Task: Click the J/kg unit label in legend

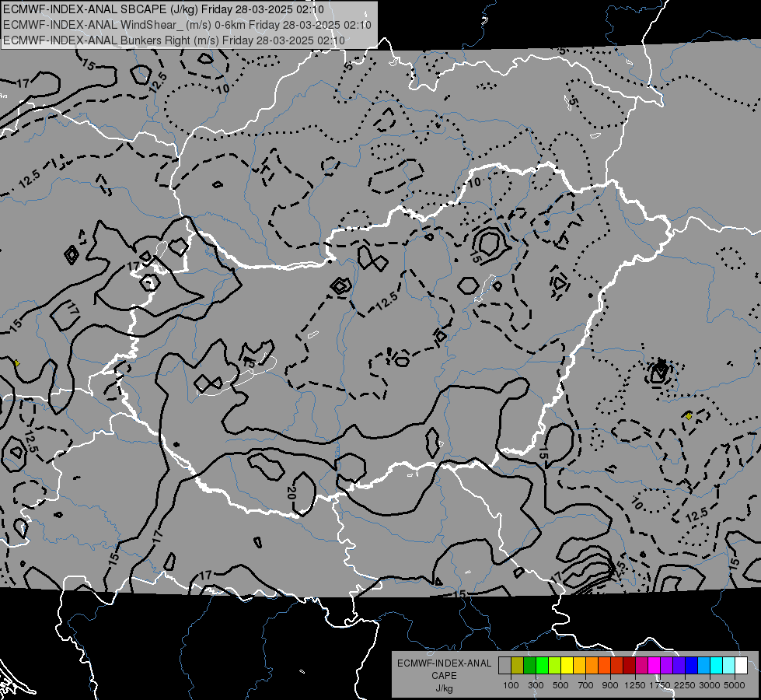Action: tap(444, 688)
